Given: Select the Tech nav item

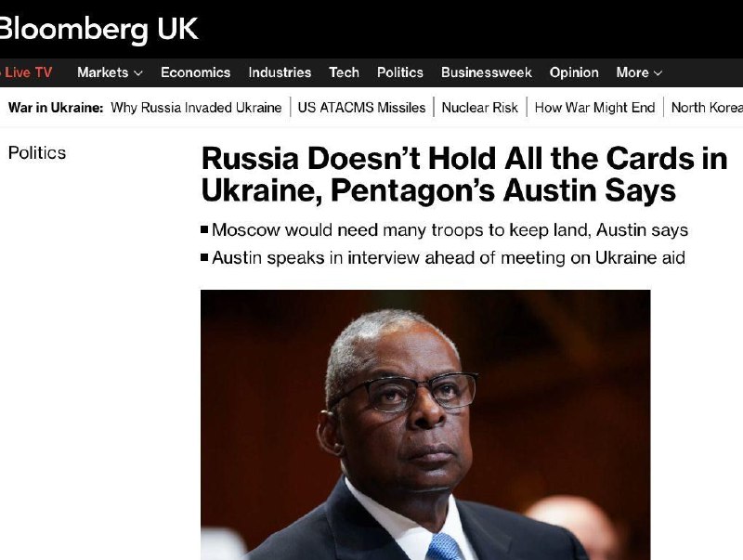Looking at the screenshot, I should [344, 72].
